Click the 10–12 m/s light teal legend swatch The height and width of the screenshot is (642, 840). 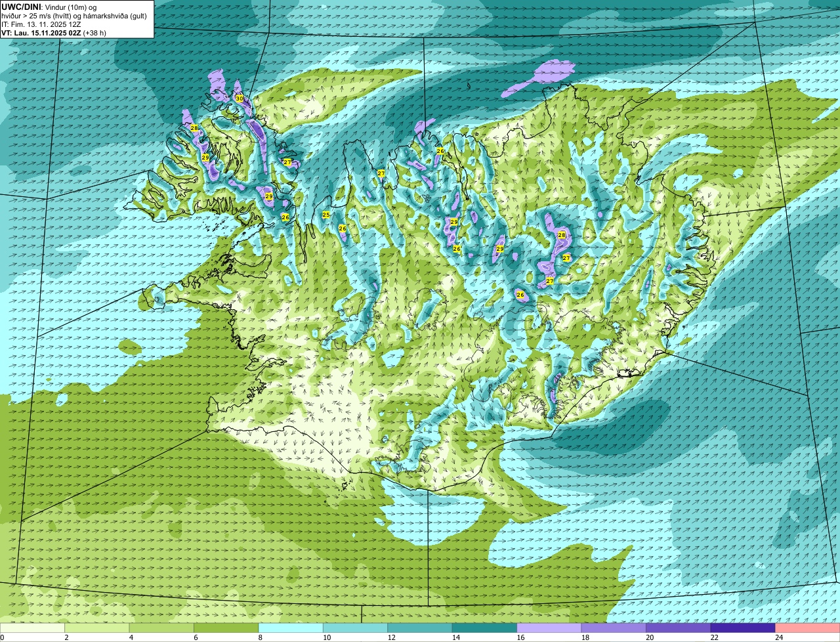click(x=356, y=628)
